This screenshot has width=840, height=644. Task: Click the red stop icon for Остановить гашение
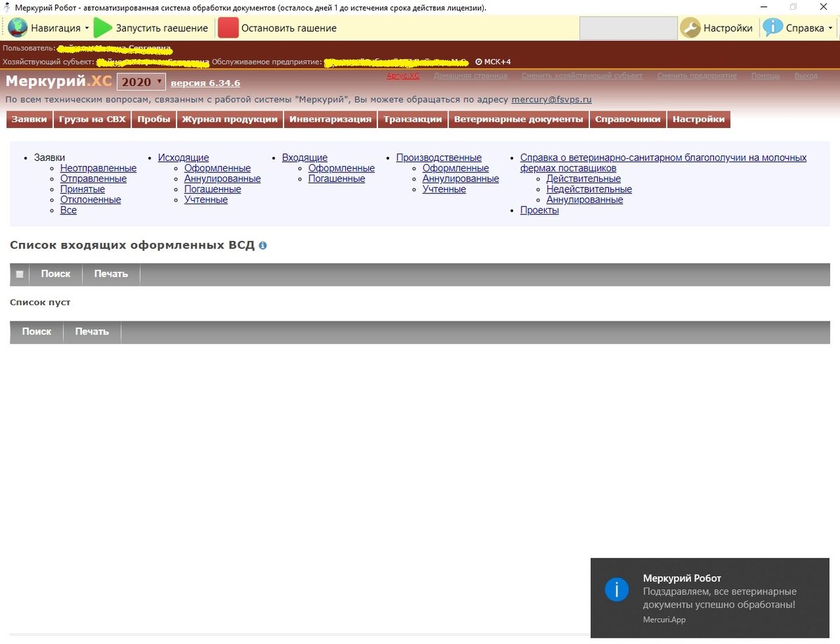(228, 28)
